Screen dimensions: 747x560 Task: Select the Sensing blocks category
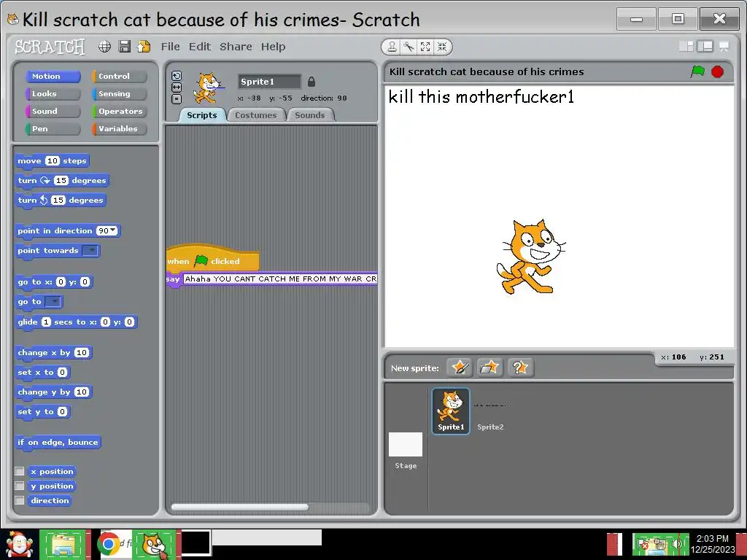(x=119, y=94)
